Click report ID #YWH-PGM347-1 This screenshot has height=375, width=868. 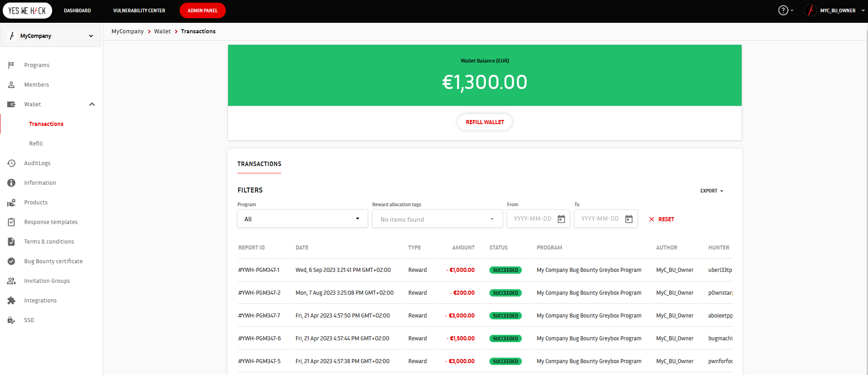(259, 270)
